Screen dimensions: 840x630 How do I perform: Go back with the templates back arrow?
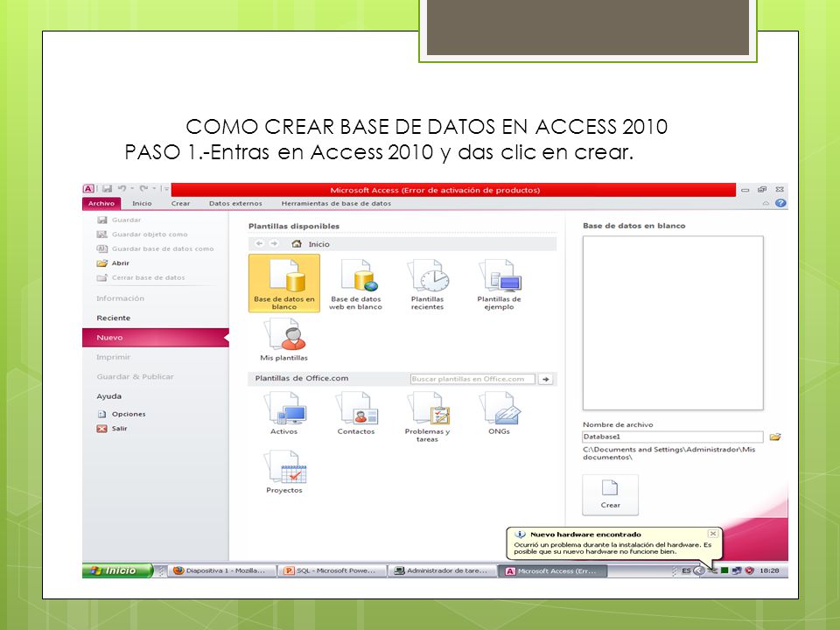point(259,244)
